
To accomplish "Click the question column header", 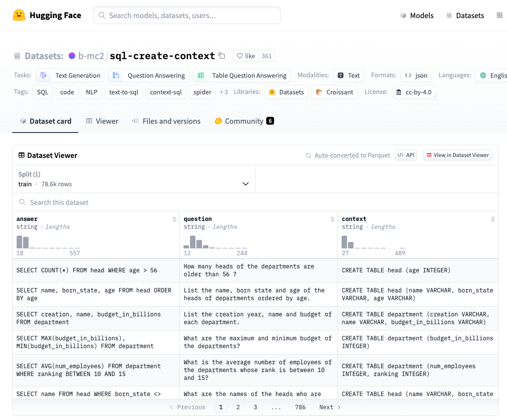I will tap(198, 219).
